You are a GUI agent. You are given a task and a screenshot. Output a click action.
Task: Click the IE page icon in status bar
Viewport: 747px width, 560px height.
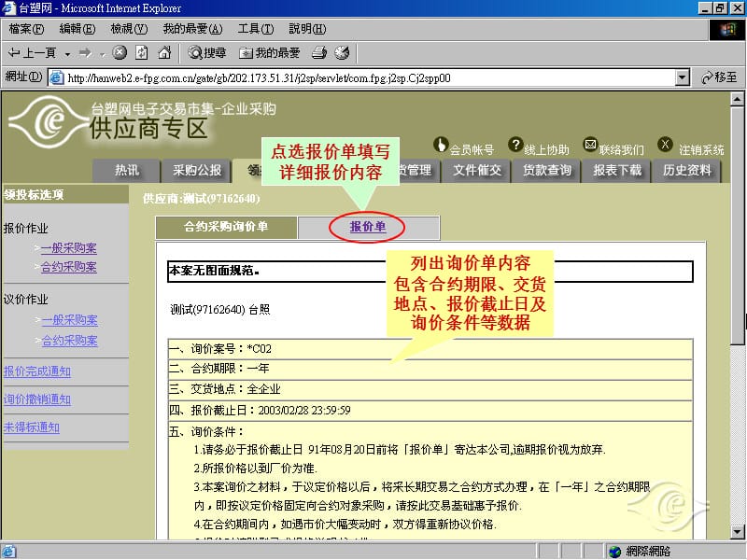pos(8,552)
